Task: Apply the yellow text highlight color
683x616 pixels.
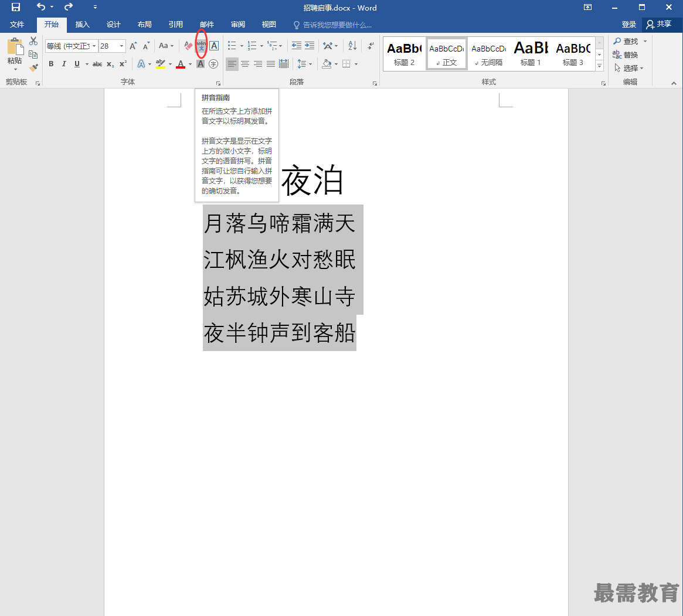Action: point(160,64)
